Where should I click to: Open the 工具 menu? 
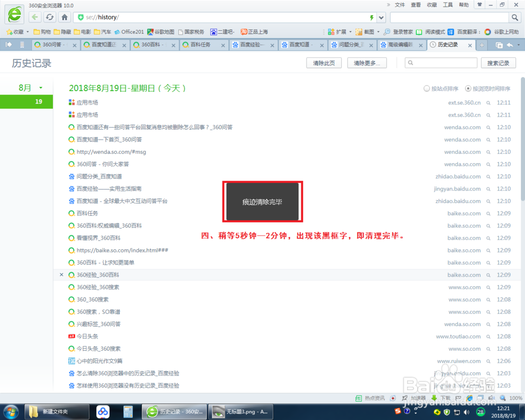(x=448, y=5)
